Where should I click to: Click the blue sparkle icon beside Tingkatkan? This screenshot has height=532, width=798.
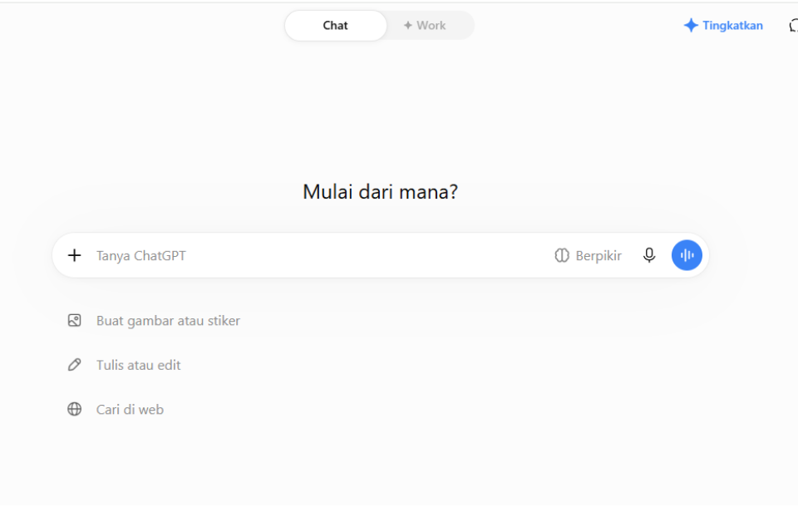[x=691, y=26]
